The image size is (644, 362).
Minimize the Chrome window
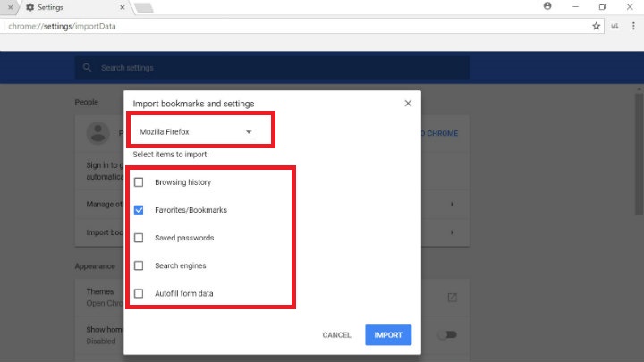[x=575, y=7]
